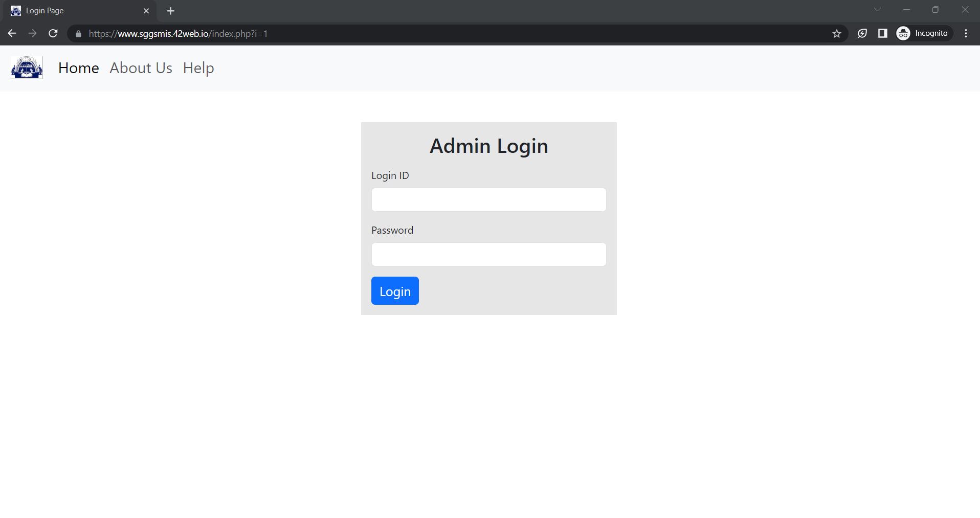Select the Home menu item
This screenshot has height=518, width=980.
tap(78, 68)
